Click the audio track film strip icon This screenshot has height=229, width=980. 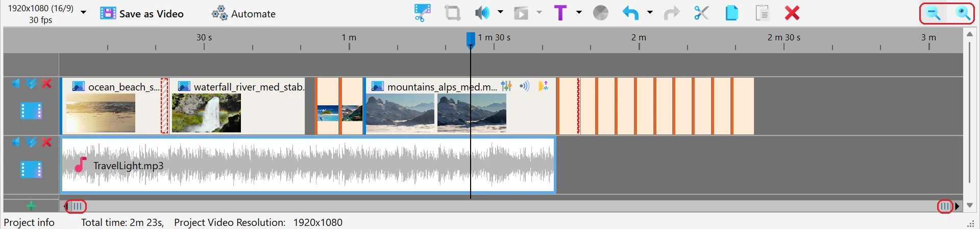(31, 169)
